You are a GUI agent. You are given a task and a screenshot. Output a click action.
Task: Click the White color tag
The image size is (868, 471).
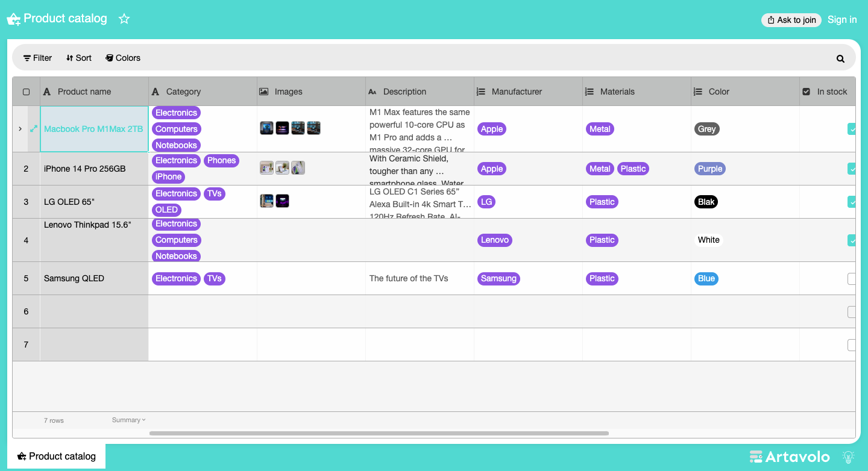709,240
